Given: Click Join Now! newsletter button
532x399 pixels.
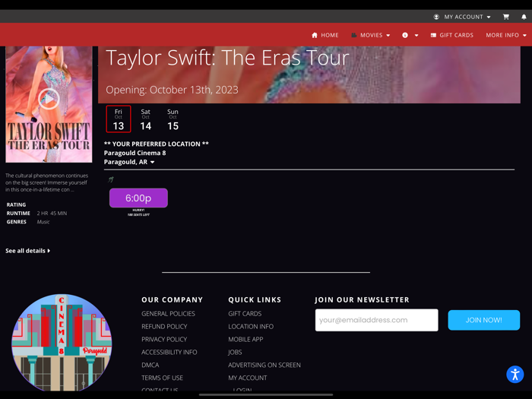Looking at the screenshot, I should point(484,320).
